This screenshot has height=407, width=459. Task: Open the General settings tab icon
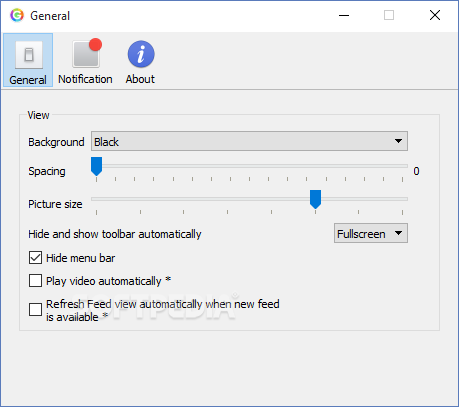(28, 55)
